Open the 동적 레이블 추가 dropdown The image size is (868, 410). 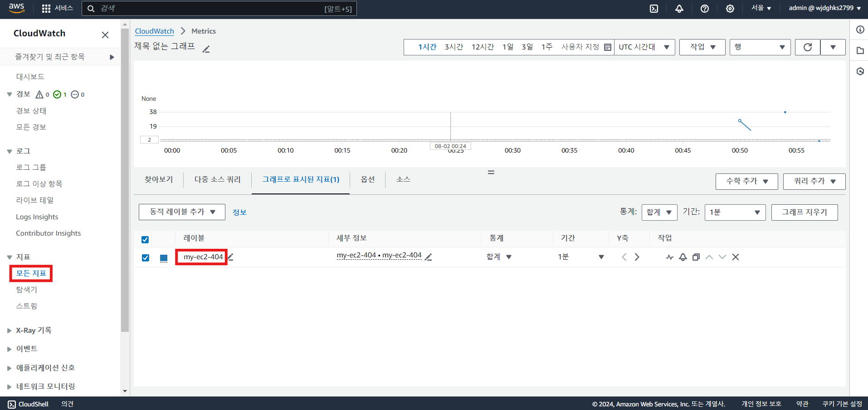(182, 212)
